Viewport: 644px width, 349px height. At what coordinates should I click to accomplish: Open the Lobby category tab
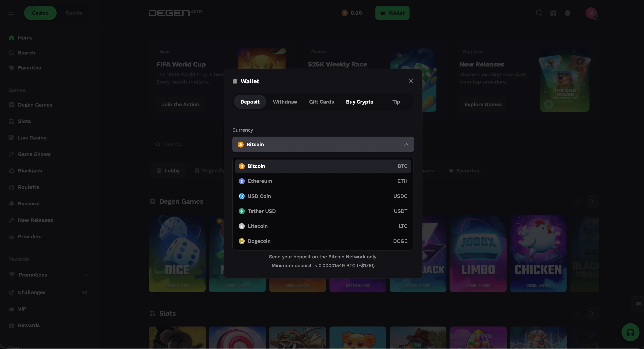[x=168, y=171]
